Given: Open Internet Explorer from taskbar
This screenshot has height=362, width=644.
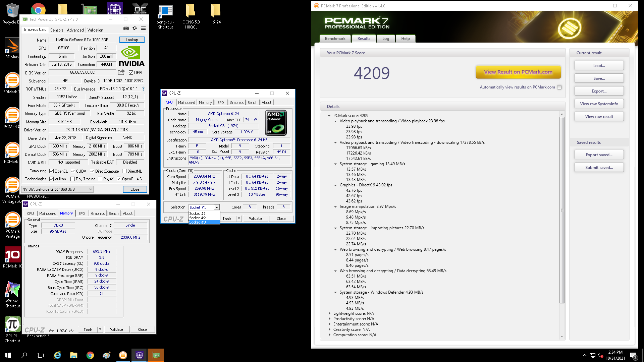Looking at the screenshot, I should tap(57, 355).
